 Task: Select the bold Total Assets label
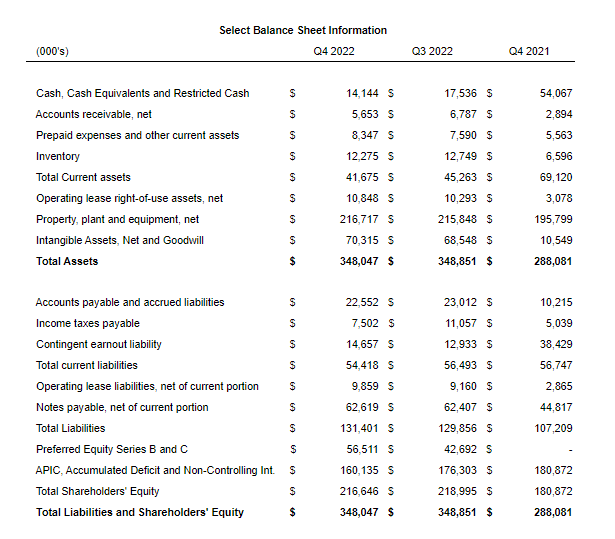[x=67, y=261]
